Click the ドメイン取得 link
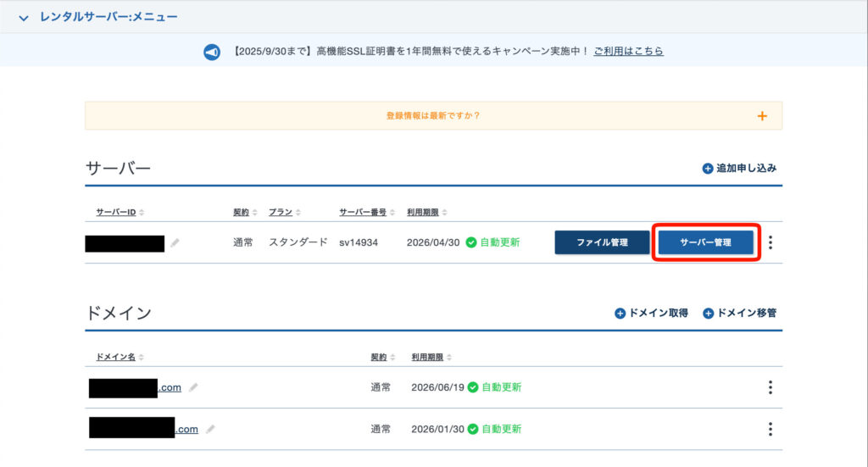Screen dimensions: 868x467 click(x=652, y=314)
